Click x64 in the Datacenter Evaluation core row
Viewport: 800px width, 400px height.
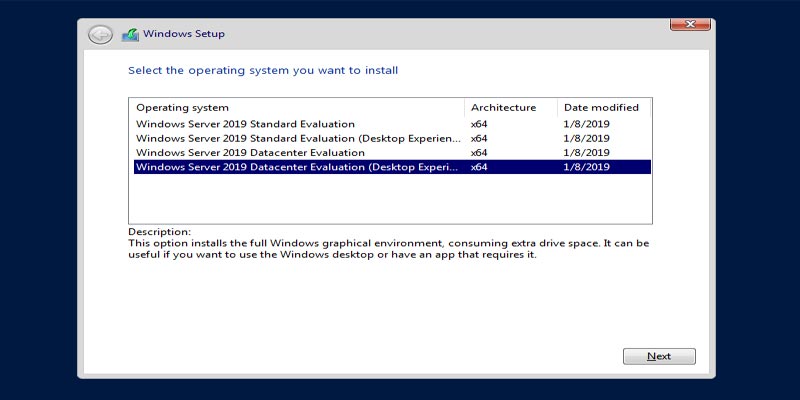[479, 153]
